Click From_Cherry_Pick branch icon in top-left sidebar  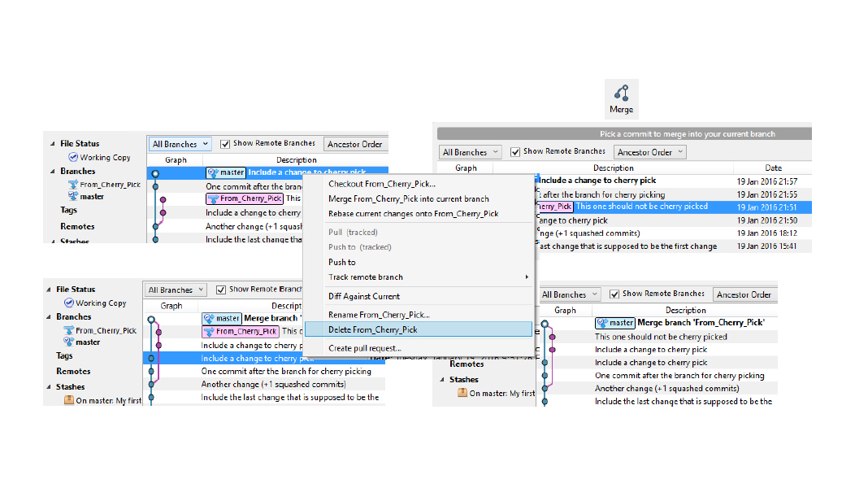tap(73, 185)
